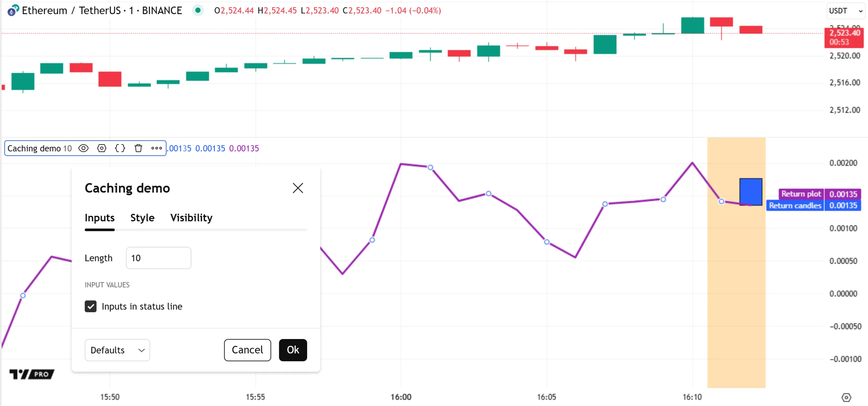Confirm settings with Ok button
The image size is (868, 406).
point(293,350)
